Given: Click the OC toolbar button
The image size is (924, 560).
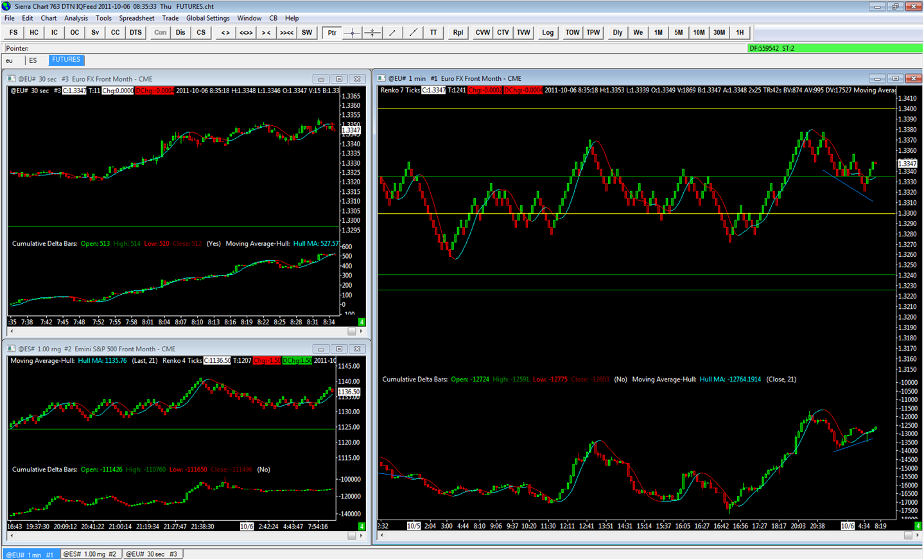Looking at the screenshot, I should pyautogui.click(x=74, y=33).
